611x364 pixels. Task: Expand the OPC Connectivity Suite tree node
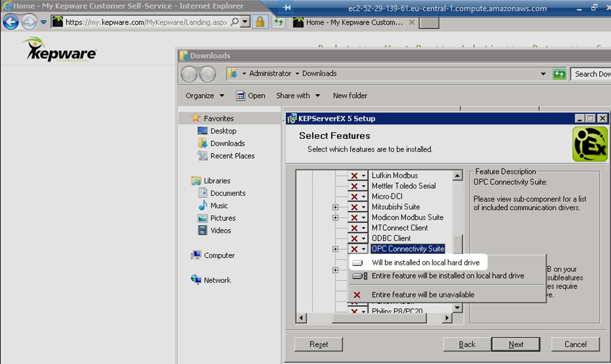click(335, 249)
